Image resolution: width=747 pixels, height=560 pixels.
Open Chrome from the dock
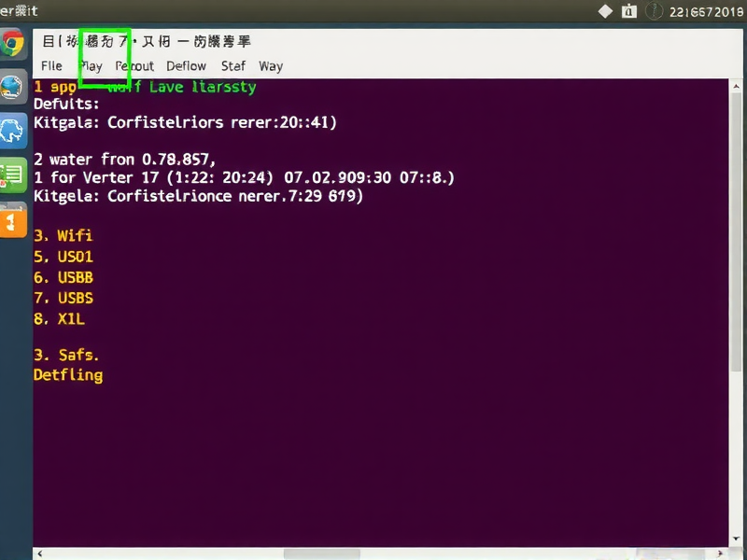[14, 42]
